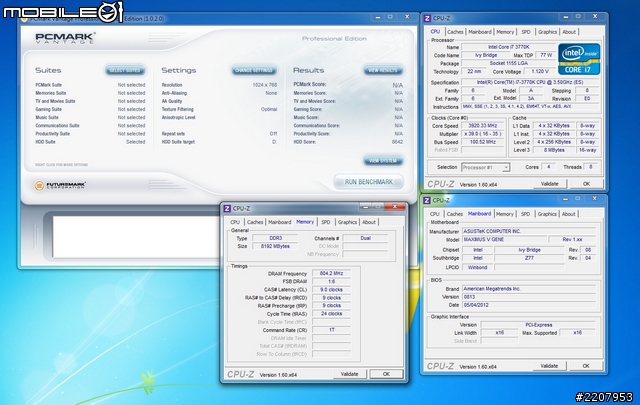Click the Command Rate value 1T
This screenshot has height=405, width=640.
[331, 330]
